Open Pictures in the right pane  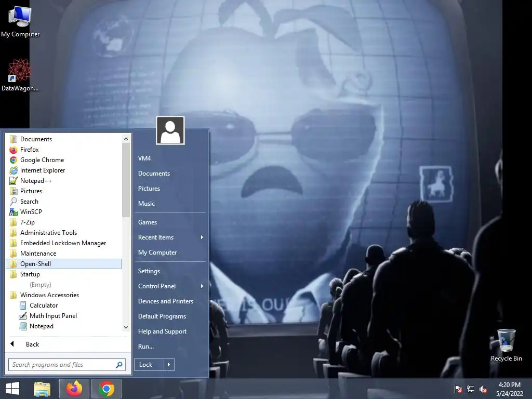point(170,189)
